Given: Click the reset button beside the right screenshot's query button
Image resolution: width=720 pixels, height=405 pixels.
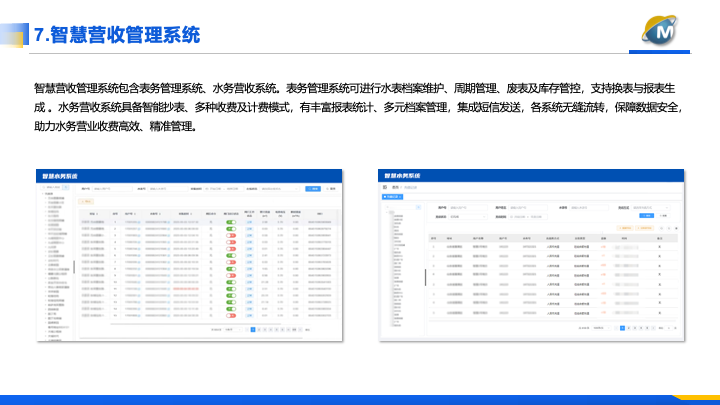Looking at the screenshot, I should (x=663, y=215).
